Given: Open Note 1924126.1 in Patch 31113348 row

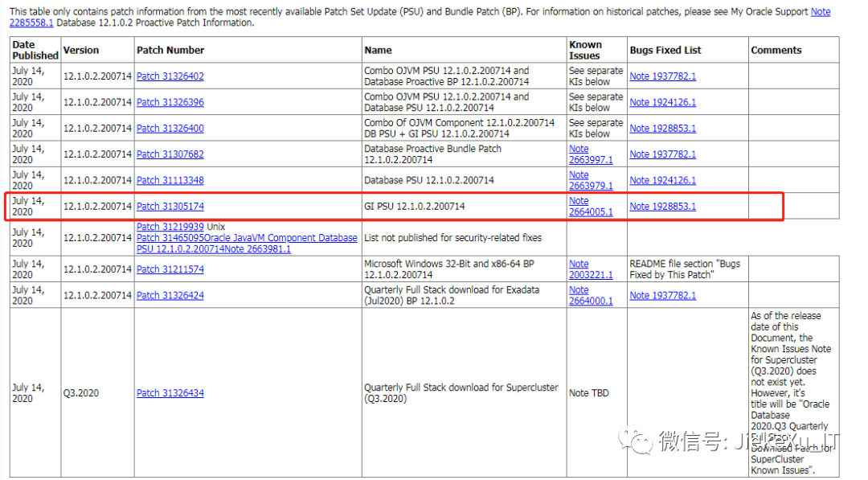Looking at the screenshot, I should click(662, 180).
